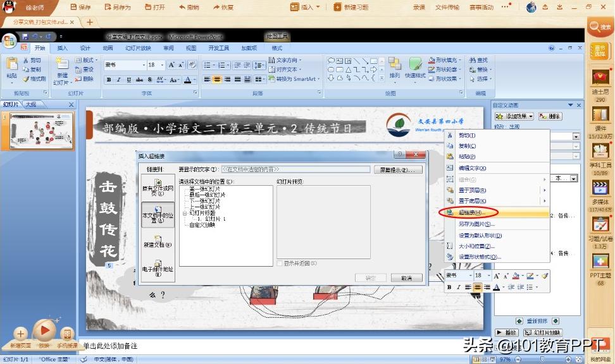The width and height of the screenshot is (615, 364).
Task: Click the Paste (粘贴) icon in the ribbon
Action: 12,64
